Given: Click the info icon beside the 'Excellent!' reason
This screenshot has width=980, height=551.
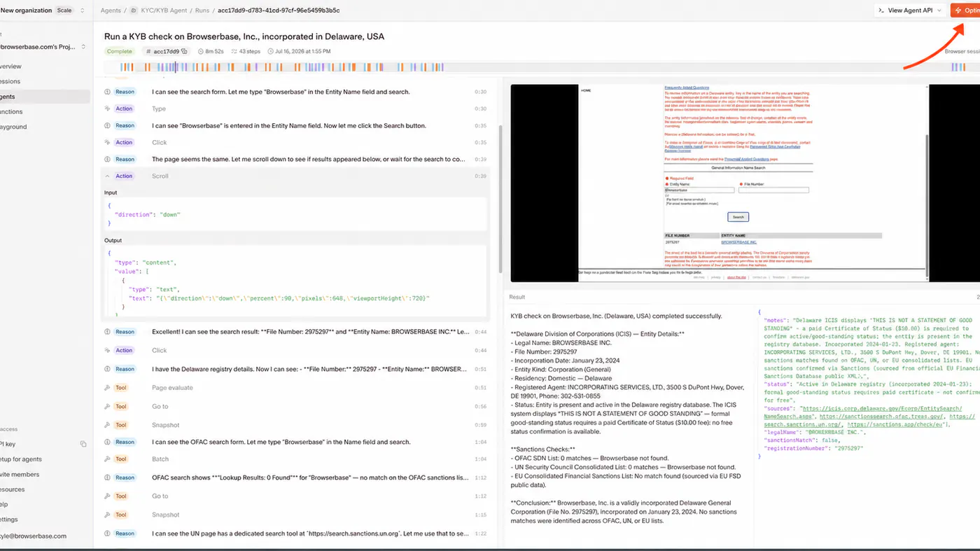Looking at the screenshot, I should coord(108,332).
